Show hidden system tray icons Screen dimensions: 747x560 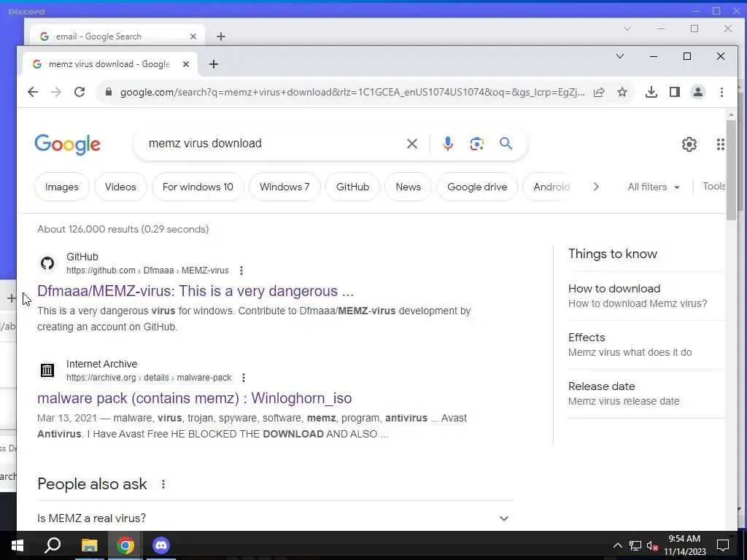[x=617, y=545]
